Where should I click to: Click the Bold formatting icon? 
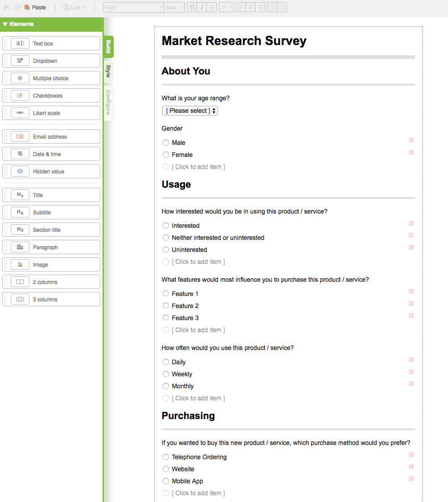click(x=192, y=8)
